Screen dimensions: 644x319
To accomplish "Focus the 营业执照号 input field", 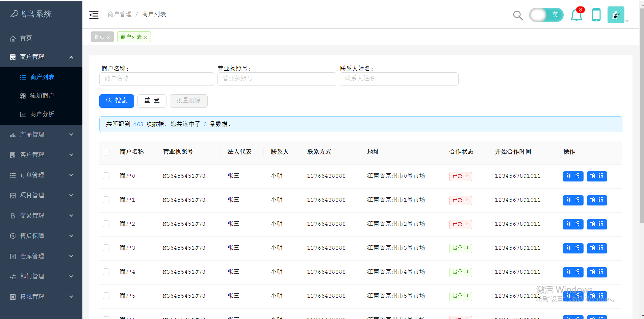I will coord(277,79).
